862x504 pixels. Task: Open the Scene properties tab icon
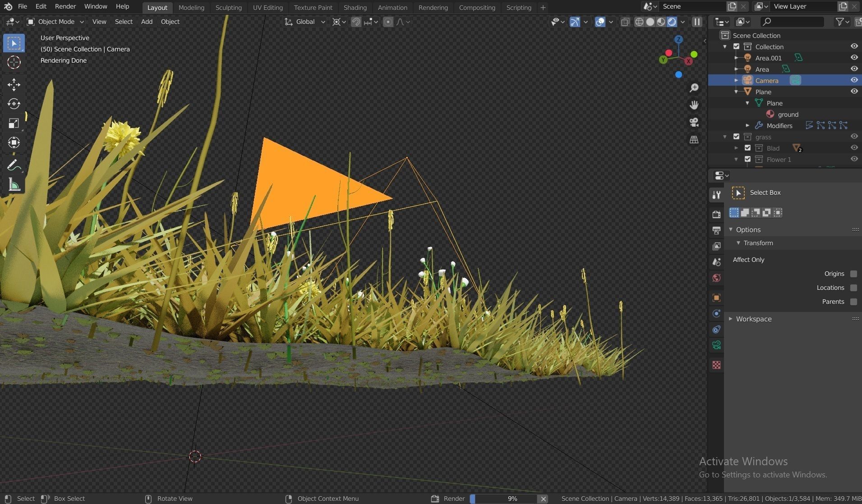(716, 262)
